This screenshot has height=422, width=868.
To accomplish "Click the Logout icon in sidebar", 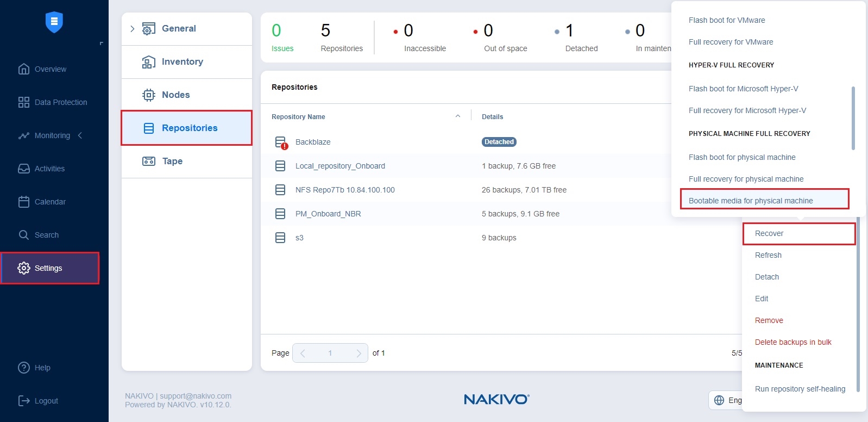I will 24,401.
